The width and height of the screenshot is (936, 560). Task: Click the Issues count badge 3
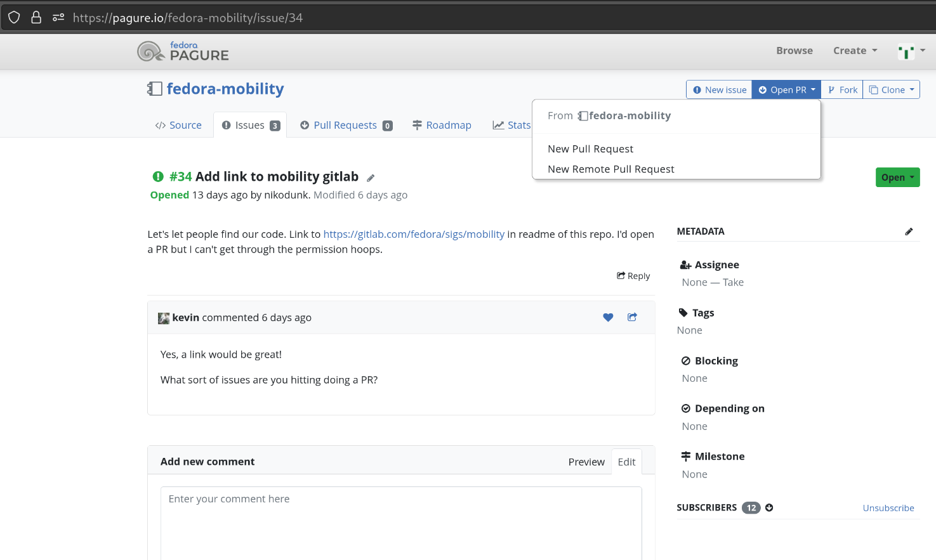tap(275, 126)
